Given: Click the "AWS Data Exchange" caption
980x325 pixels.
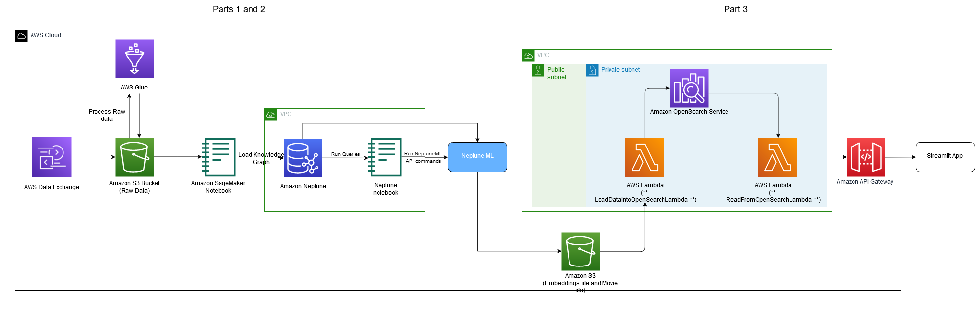Looking at the screenshot, I should [52, 187].
